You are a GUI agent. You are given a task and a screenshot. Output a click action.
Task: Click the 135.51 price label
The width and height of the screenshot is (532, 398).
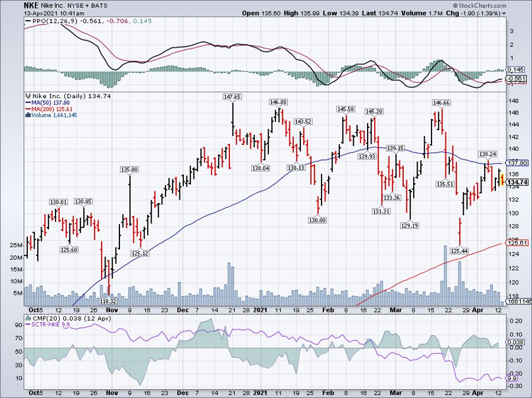pyautogui.click(x=445, y=184)
